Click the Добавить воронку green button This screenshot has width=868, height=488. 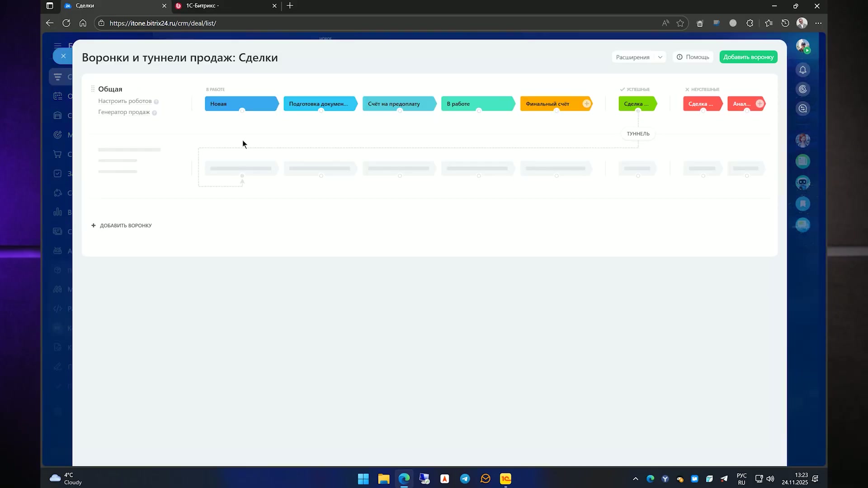748,57
